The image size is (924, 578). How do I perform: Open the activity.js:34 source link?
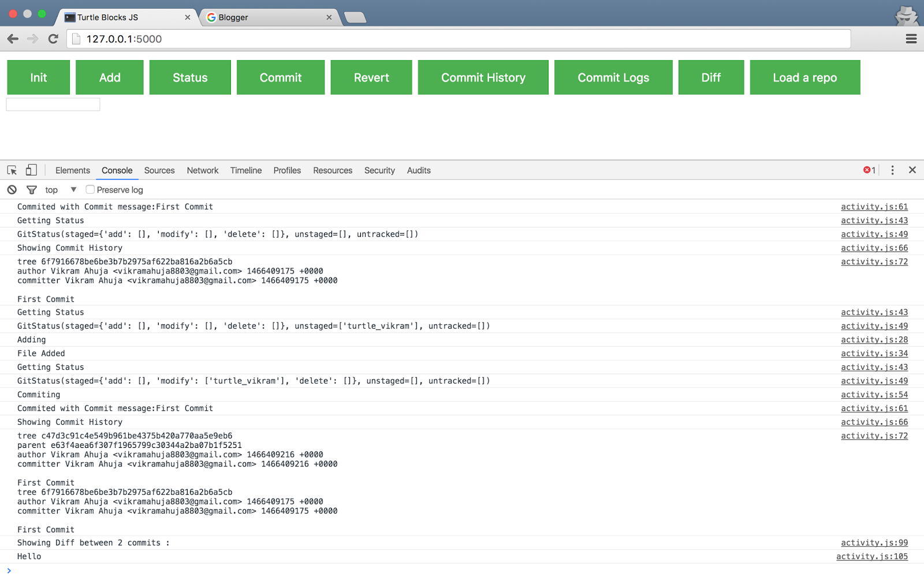pos(874,354)
